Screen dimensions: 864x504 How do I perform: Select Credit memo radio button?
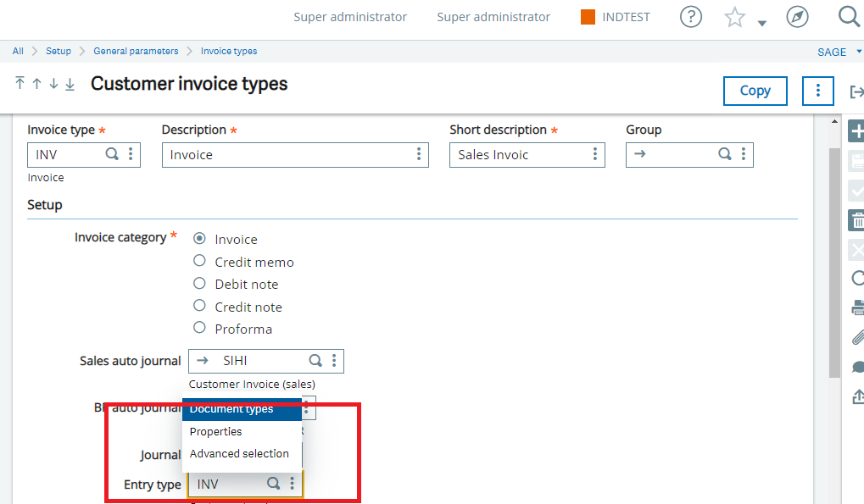pyautogui.click(x=199, y=261)
